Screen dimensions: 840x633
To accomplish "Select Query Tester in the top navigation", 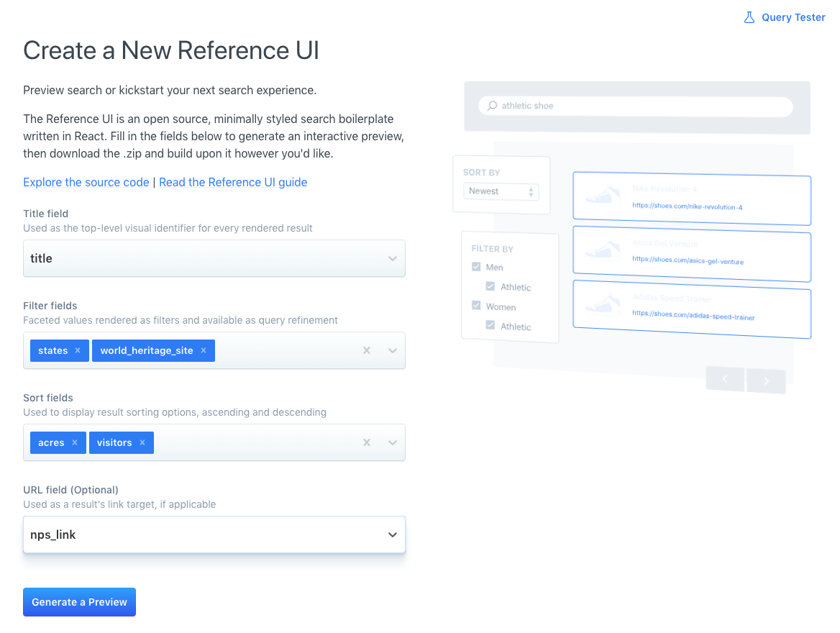I will (793, 17).
